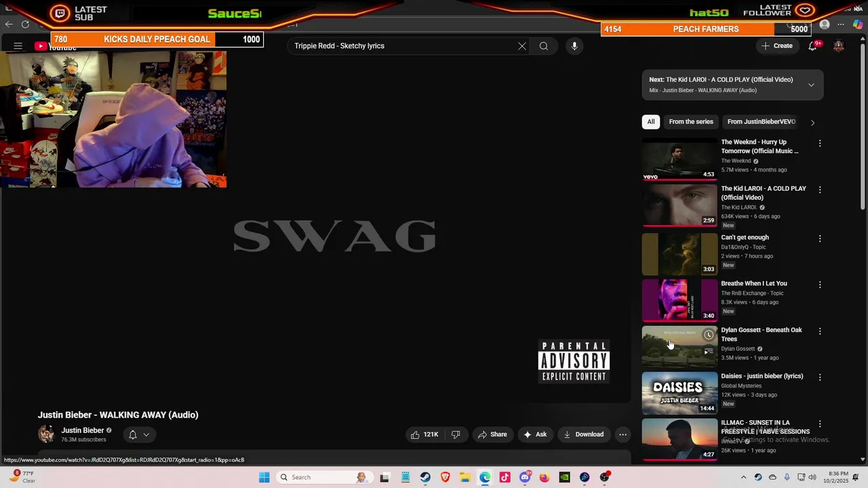Open the ILLMAC Sunset in LA thumbnail
The image size is (868, 488).
[x=679, y=439]
